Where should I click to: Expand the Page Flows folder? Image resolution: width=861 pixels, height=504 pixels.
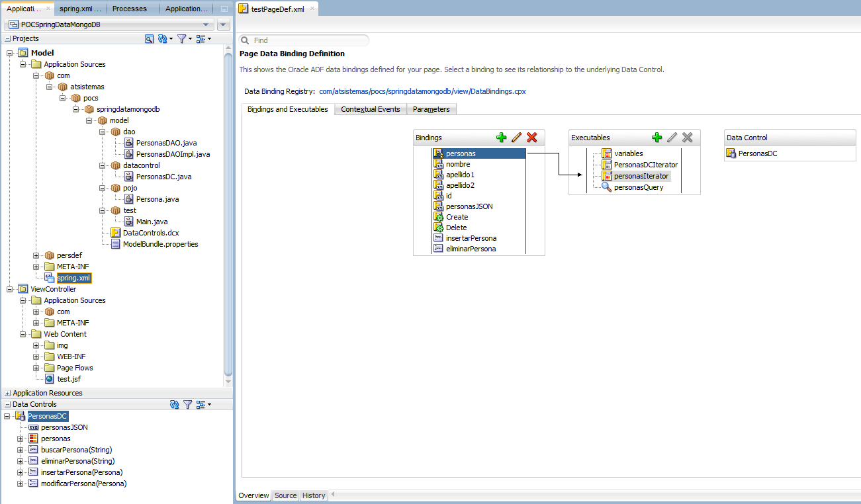tap(36, 368)
